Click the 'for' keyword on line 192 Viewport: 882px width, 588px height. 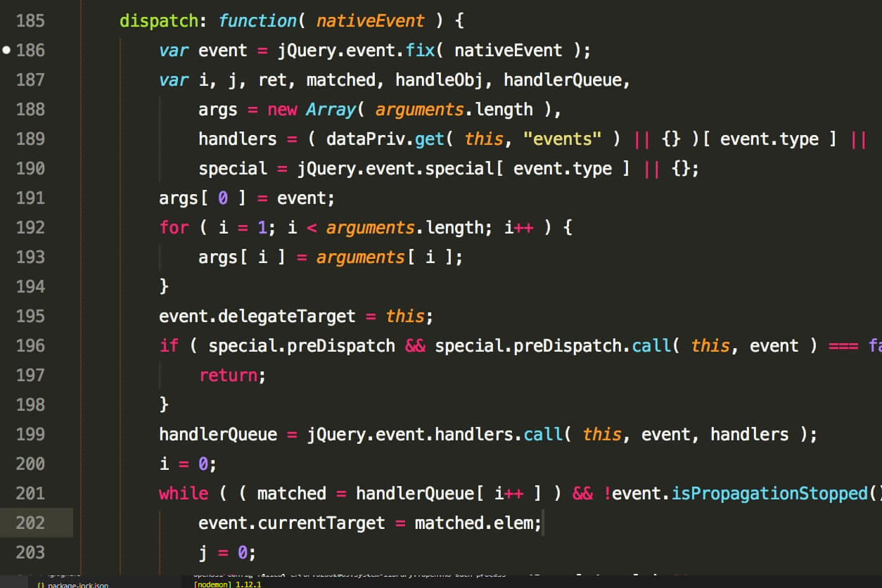(x=174, y=228)
